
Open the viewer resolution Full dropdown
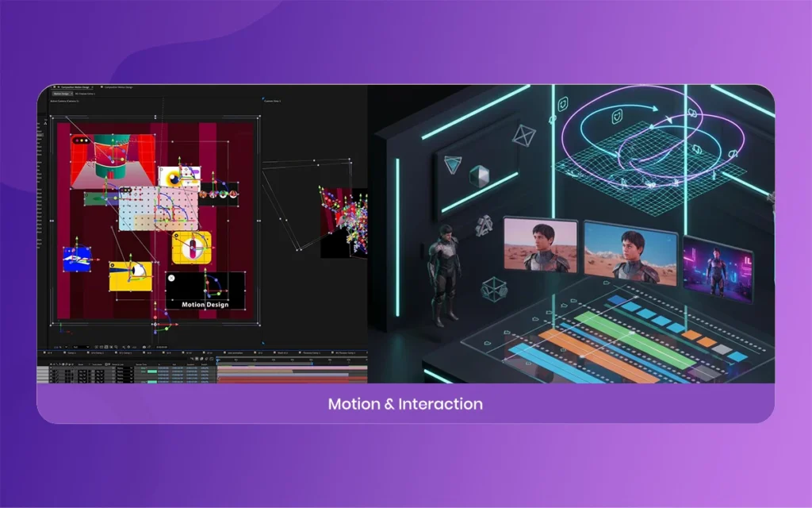coord(81,347)
